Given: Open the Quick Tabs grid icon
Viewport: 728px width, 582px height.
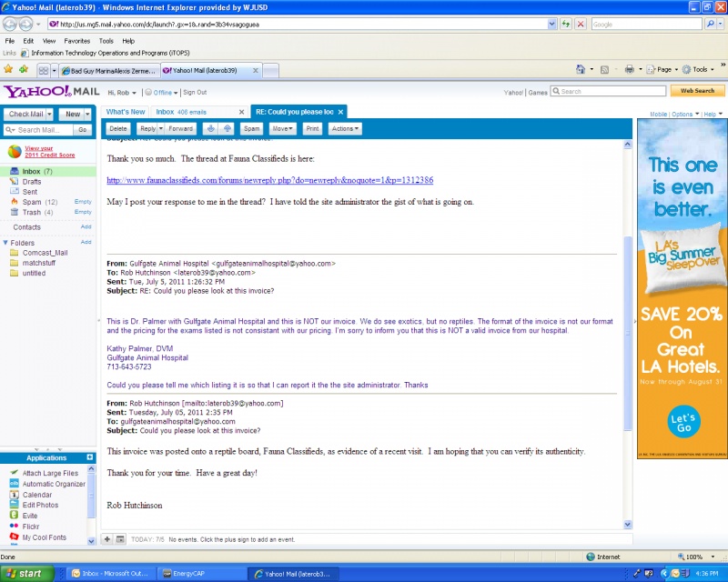Looking at the screenshot, I should click(43, 71).
